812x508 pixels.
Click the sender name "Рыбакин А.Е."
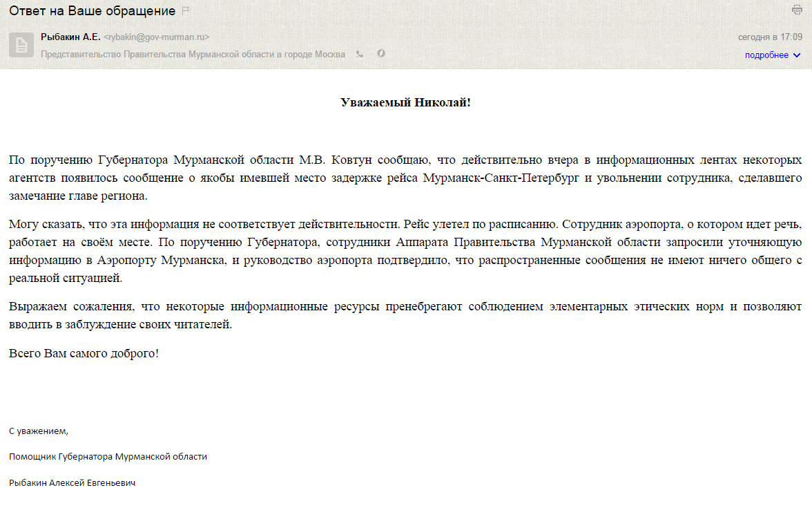[x=70, y=37]
